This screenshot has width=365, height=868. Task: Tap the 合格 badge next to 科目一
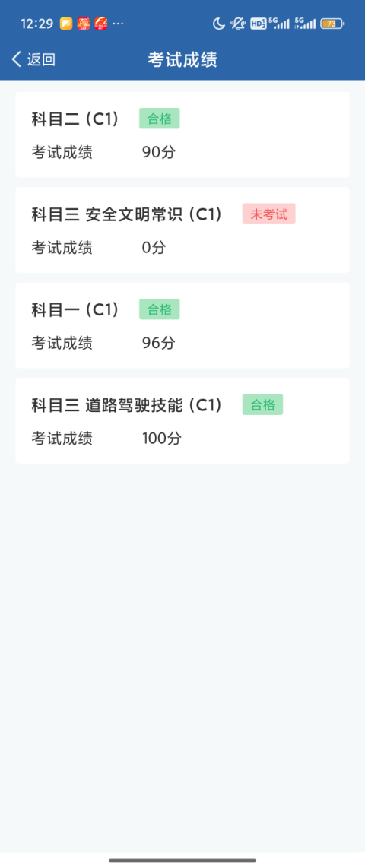[160, 309]
